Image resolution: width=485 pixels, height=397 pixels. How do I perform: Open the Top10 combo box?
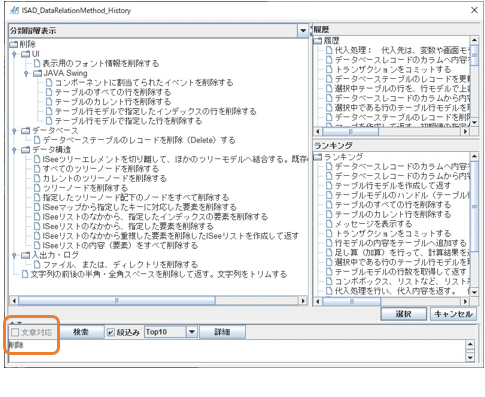(x=192, y=332)
